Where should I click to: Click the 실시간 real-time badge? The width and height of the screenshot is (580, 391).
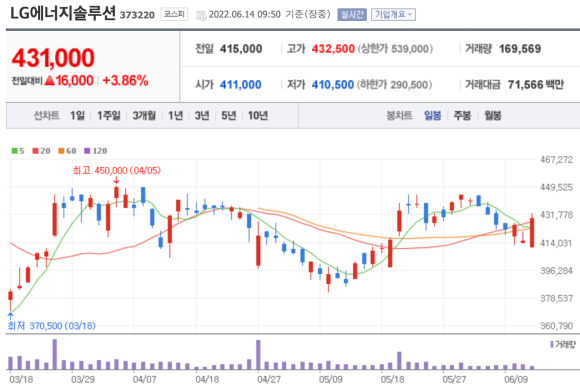pyautogui.click(x=352, y=14)
